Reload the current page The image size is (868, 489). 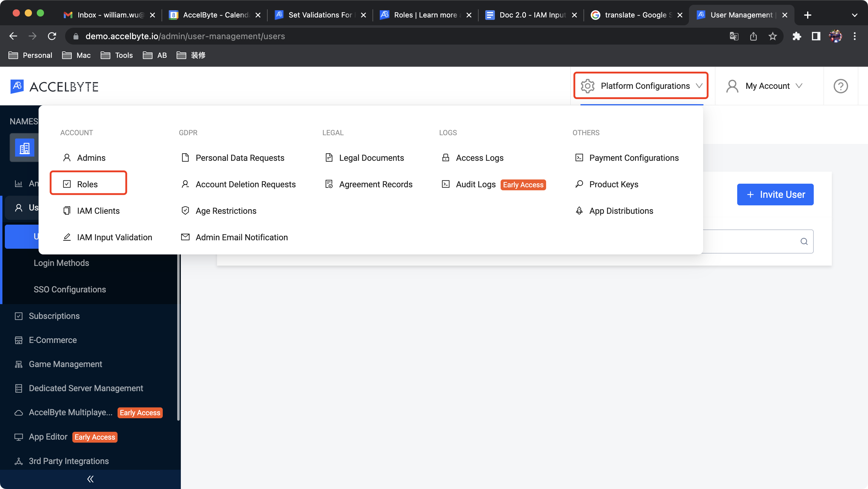coord(52,36)
